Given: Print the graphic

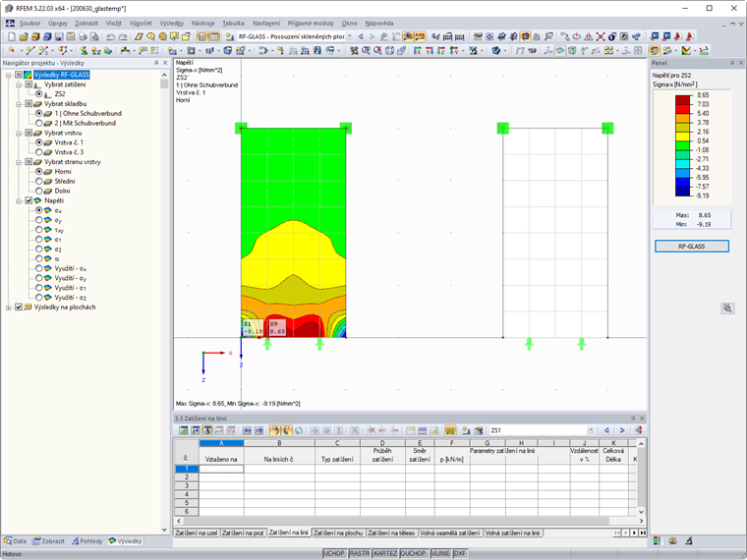Looking at the screenshot, I should [x=83, y=36].
